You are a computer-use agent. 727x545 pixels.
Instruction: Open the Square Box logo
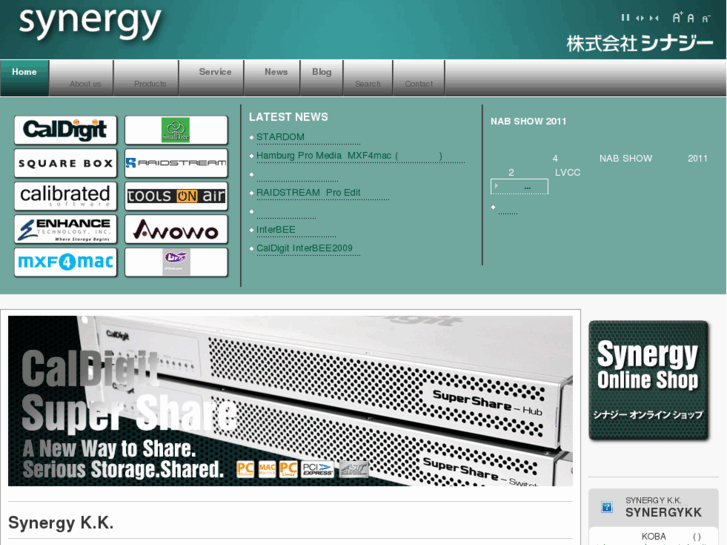coord(65,163)
